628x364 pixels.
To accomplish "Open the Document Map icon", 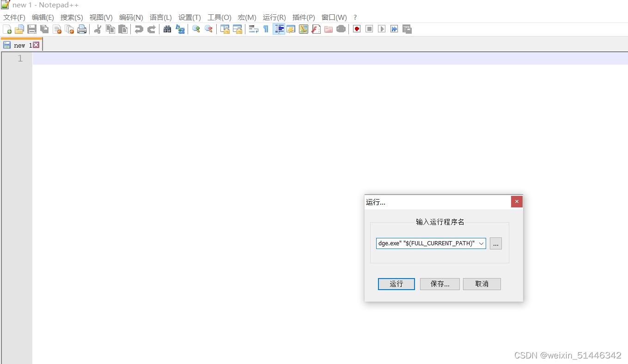I will click(304, 29).
